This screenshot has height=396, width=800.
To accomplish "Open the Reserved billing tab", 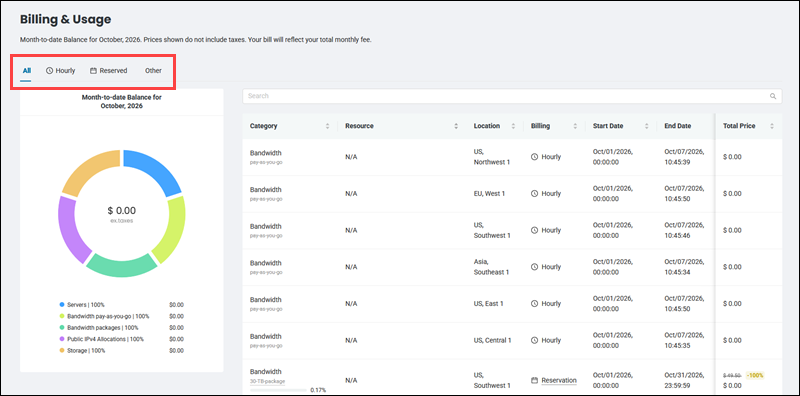I will [109, 71].
